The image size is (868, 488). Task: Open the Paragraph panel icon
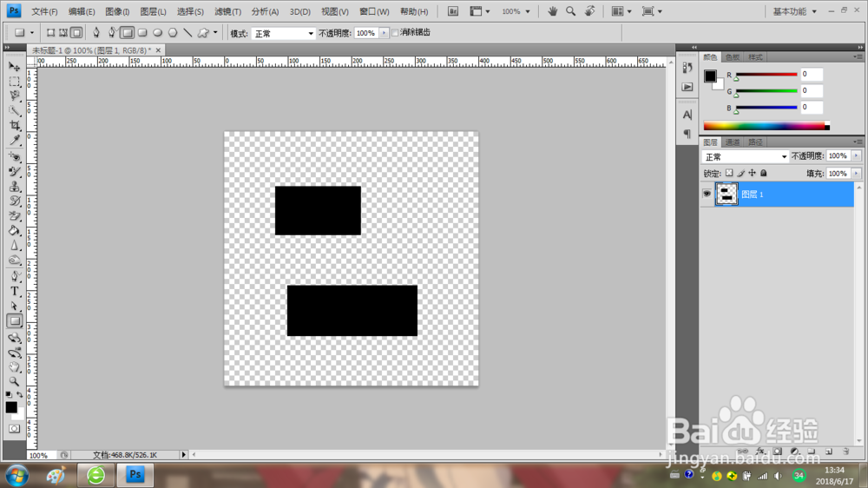(687, 134)
